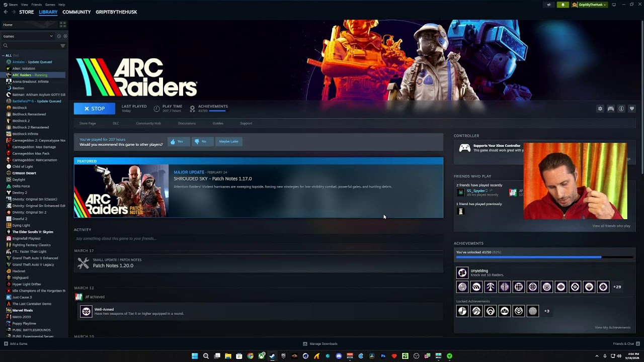Go to the COMMUNITY tab
644x362 pixels.
[76, 12]
